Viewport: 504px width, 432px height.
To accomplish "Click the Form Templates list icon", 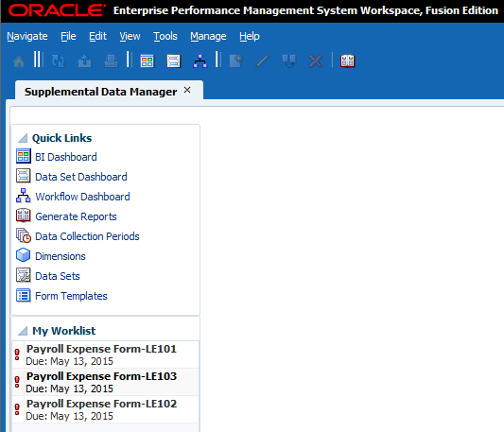I will [x=24, y=295].
